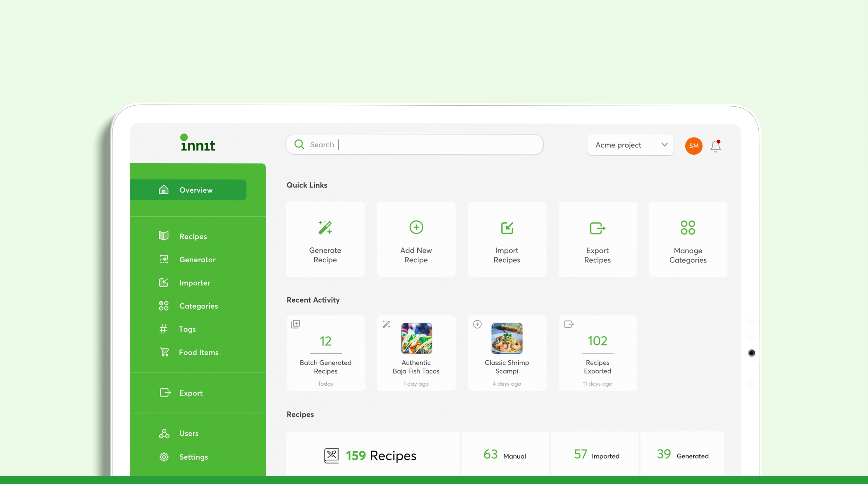Image resolution: width=868 pixels, height=484 pixels.
Task: Go to Recipes in the sidebar
Action: 193,236
